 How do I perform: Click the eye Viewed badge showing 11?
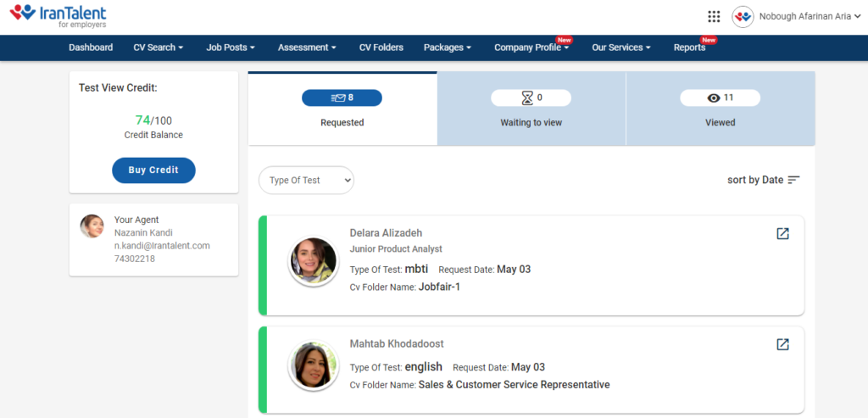[x=720, y=98]
